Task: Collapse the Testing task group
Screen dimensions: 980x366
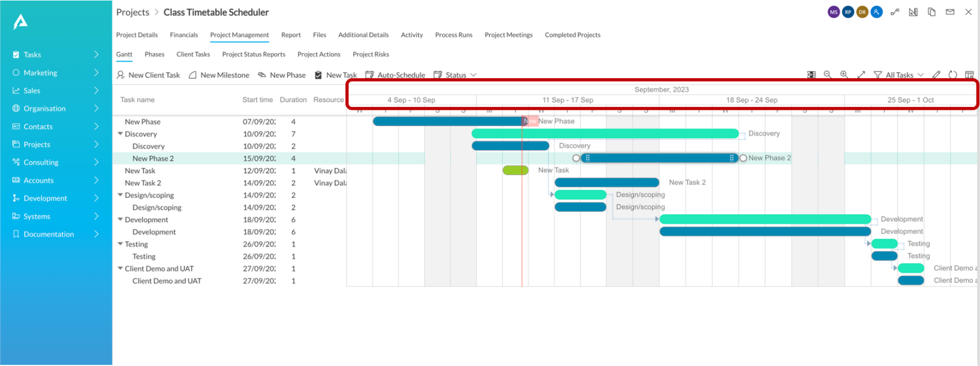Action: coord(120,244)
